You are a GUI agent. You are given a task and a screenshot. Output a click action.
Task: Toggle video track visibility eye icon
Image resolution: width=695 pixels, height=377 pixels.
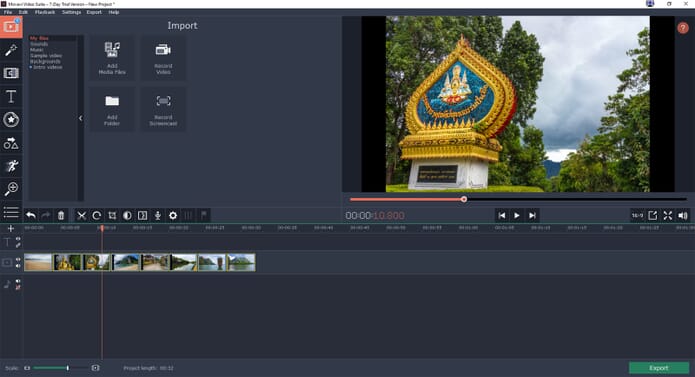pos(18,260)
